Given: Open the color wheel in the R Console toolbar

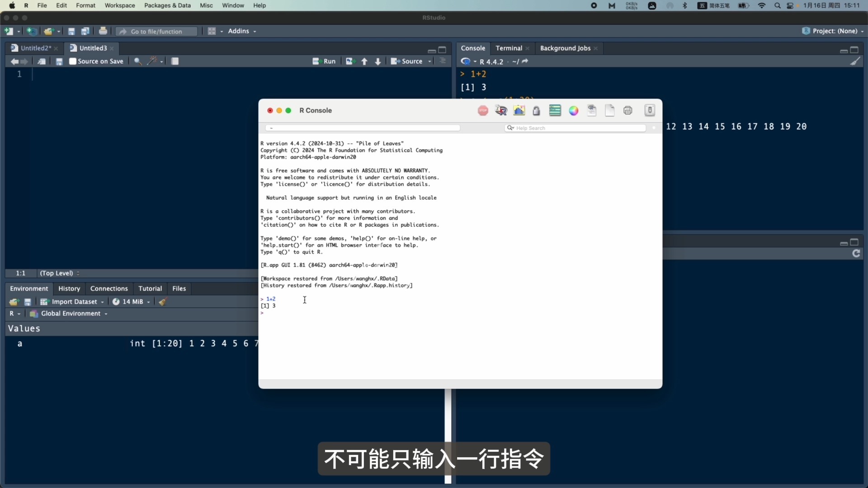Looking at the screenshot, I should [x=573, y=110].
